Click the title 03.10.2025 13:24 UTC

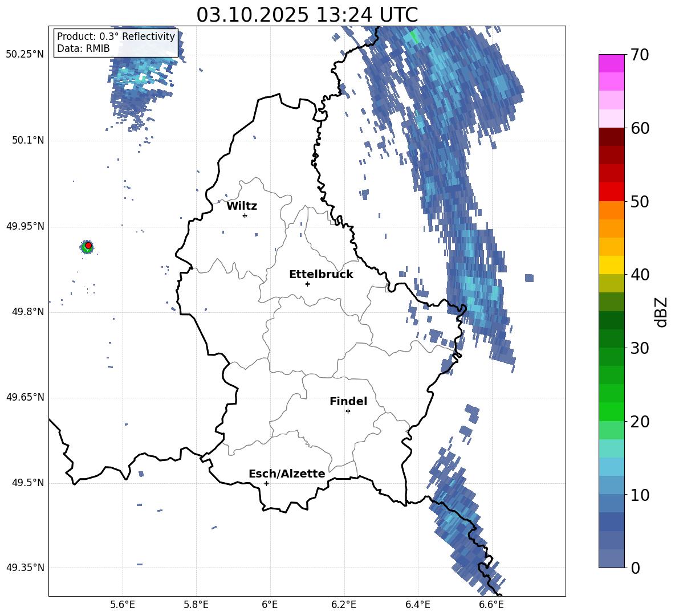pos(307,15)
